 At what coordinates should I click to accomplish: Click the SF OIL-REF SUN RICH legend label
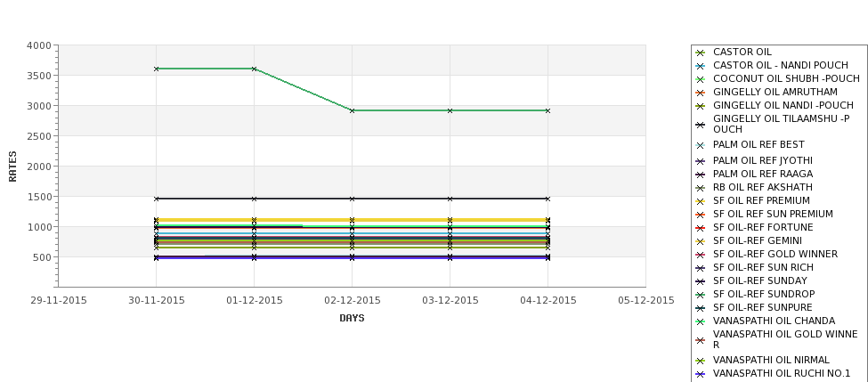[x=763, y=267]
